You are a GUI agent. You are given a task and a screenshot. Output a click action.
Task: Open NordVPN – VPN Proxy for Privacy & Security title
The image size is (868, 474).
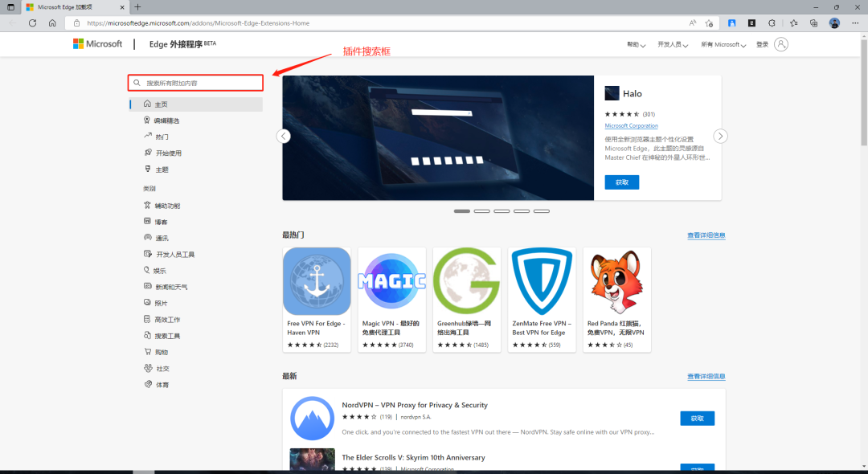coord(415,406)
